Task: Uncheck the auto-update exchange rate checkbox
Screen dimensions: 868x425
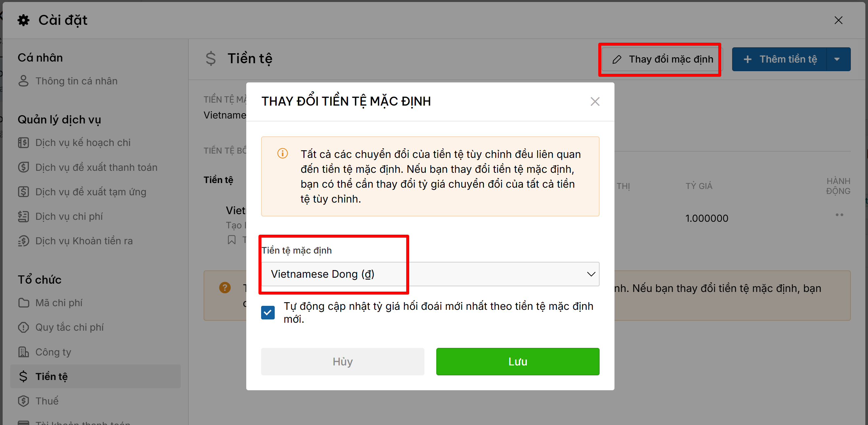Action: [x=268, y=312]
